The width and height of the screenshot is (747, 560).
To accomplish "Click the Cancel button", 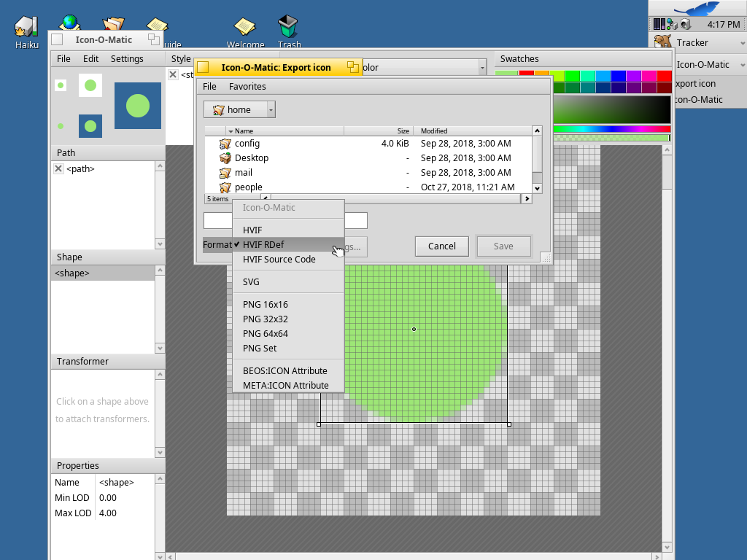I will [x=441, y=246].
